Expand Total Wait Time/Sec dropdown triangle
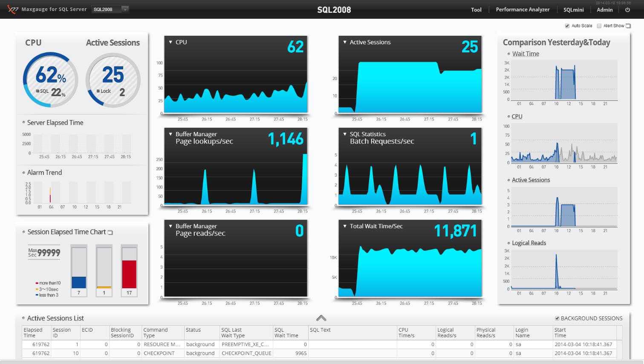Viewport: 644px width, 364px height. pyautogui.click(x=345, y=226)
